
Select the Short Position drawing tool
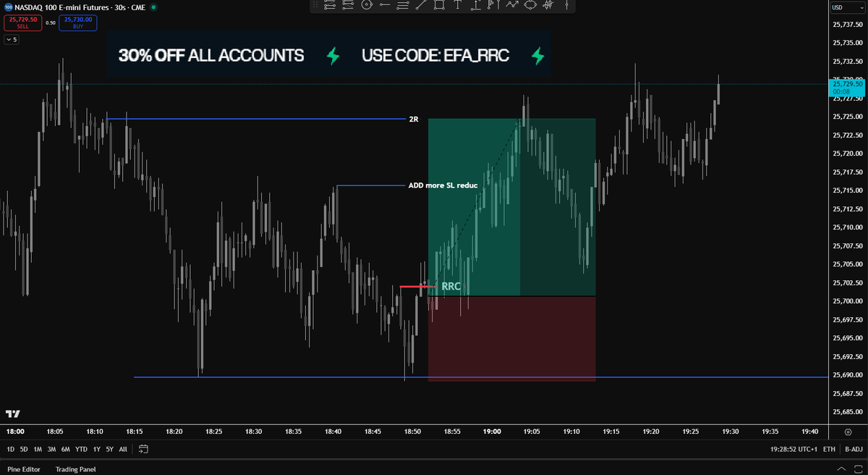click(348, 5)
